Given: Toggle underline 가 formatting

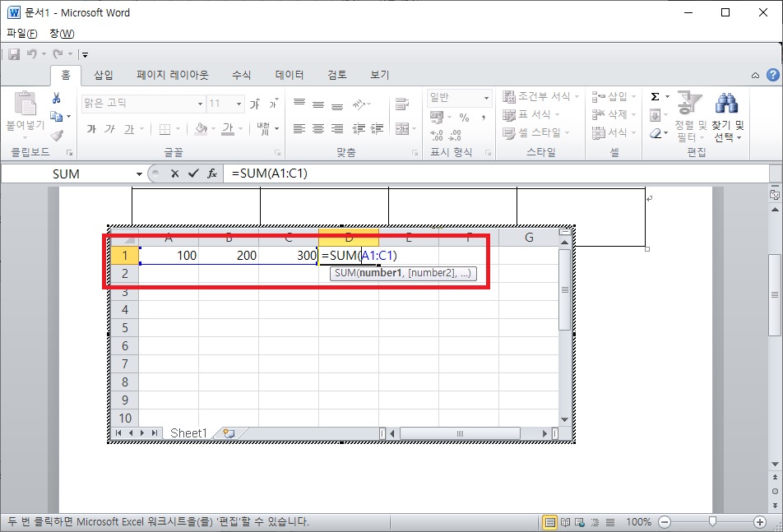Looking at the screenshot, I should coord(129,129).
